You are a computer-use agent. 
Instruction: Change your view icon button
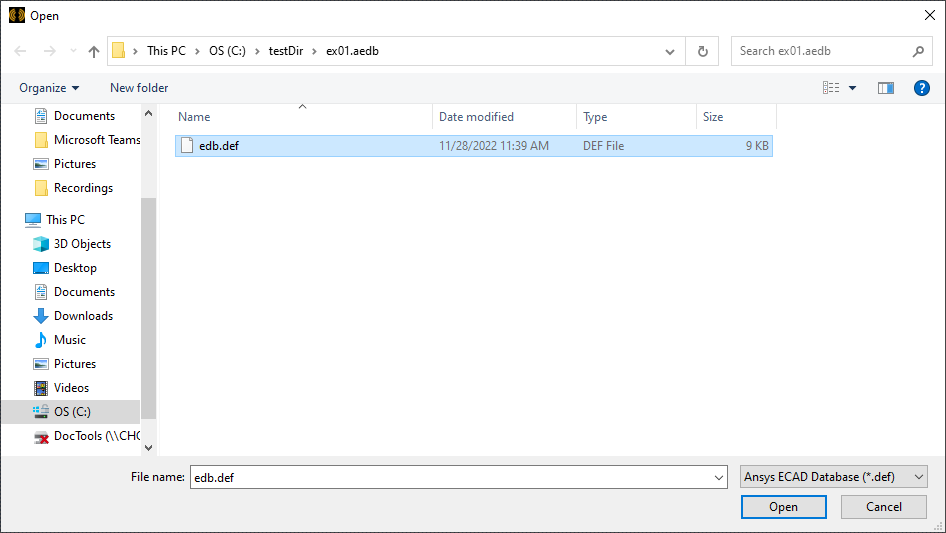click(831, 88)
